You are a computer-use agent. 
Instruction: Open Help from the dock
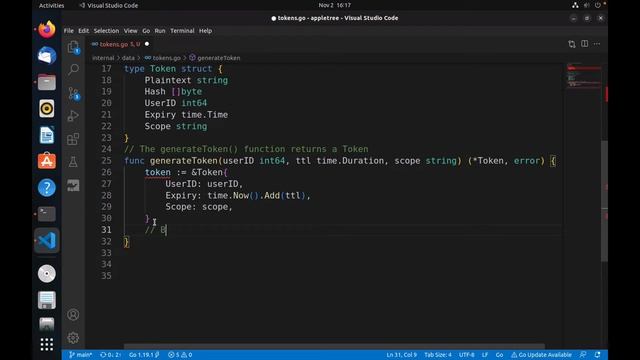tap(47, 187)
